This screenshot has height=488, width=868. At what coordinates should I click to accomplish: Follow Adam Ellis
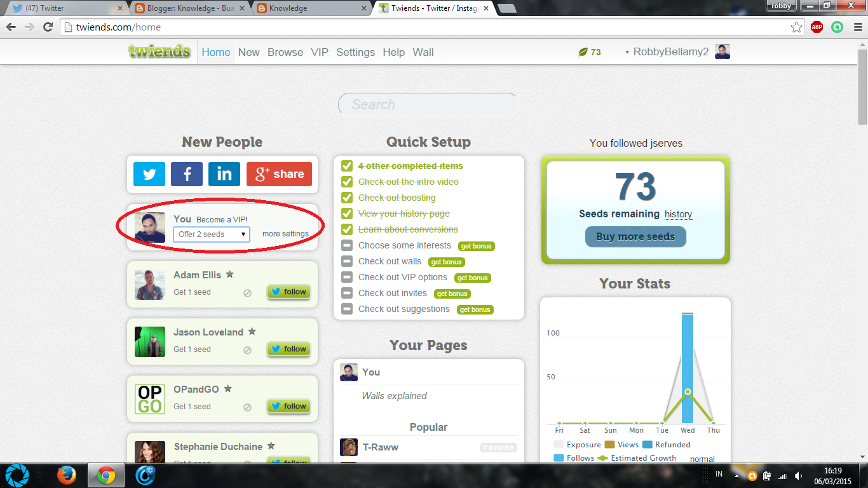point(288,292)
